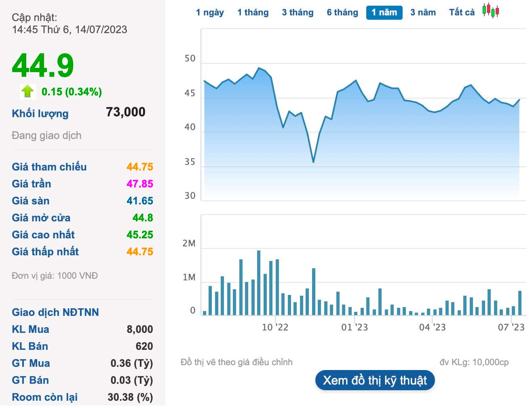
Task: Click the 'Giao dịch NĐTNN' heading
Action: coord(55,312)
